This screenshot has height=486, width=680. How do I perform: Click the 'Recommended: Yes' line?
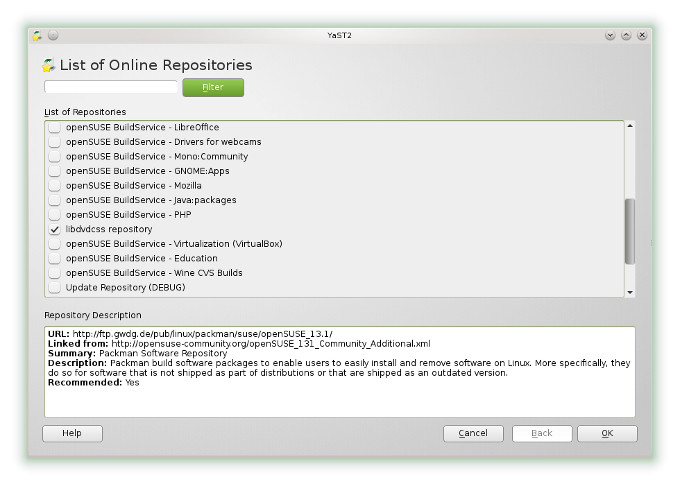[94, 382]
